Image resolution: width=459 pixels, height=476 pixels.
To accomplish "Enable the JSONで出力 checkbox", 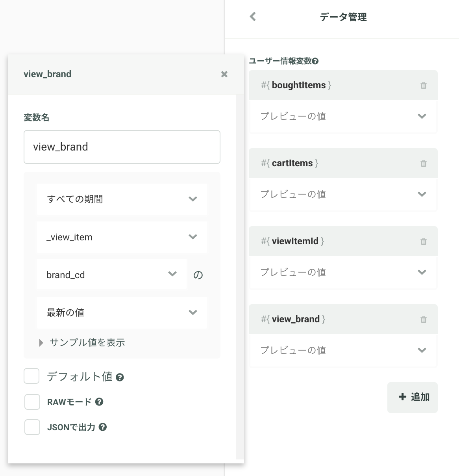I will (32, 427).
